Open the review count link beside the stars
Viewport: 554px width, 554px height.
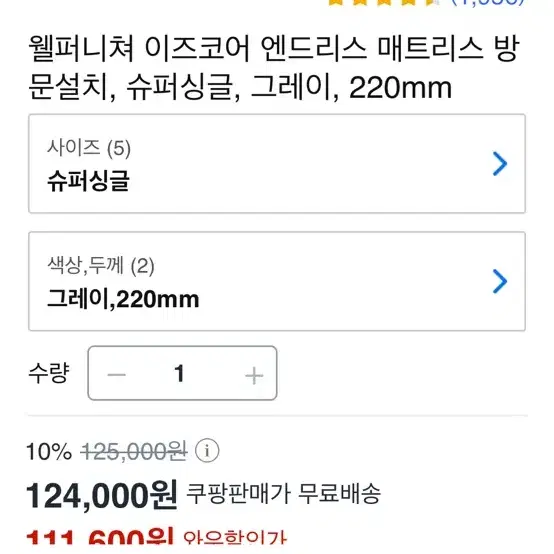click(488, 2)
